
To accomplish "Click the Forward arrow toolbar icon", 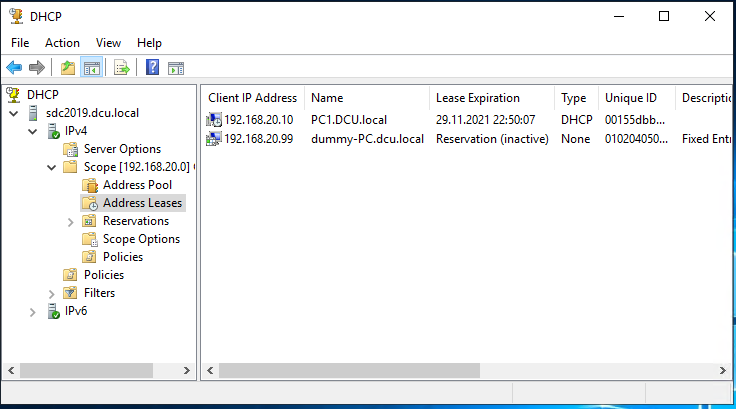I will [x=36, y=68].
